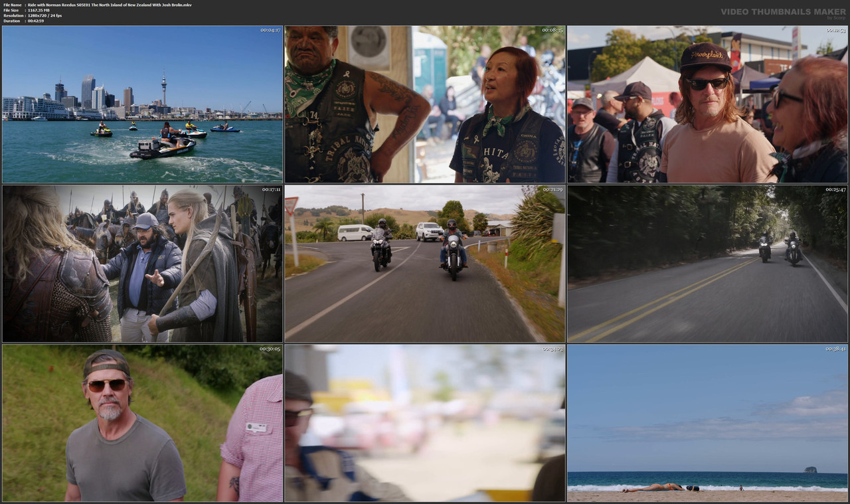Select the Tribal Nations bikers thumbnail
This screenshot has width=850, height=504.
(425, 103)
